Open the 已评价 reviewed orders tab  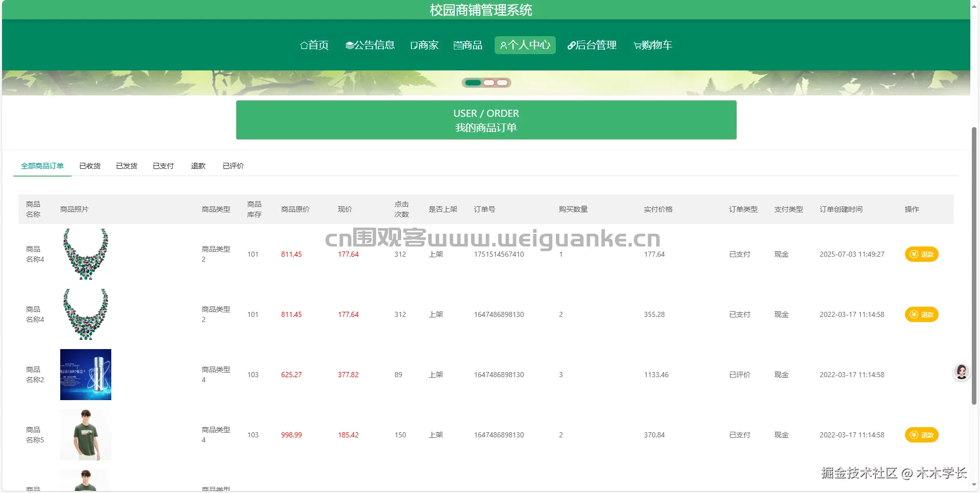click(x=233, y=166)
